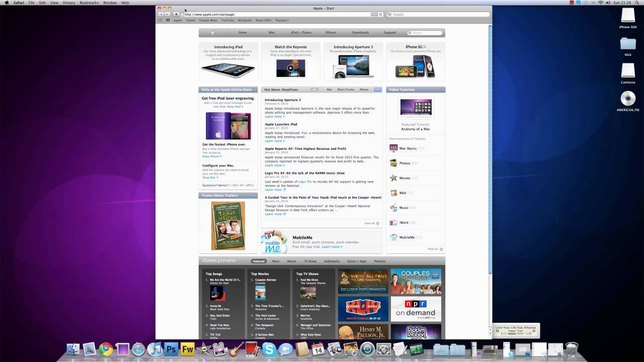This screenshot has height=362, width=644.
Task: Open Finder from the Dock
Action: pos(73,349)
